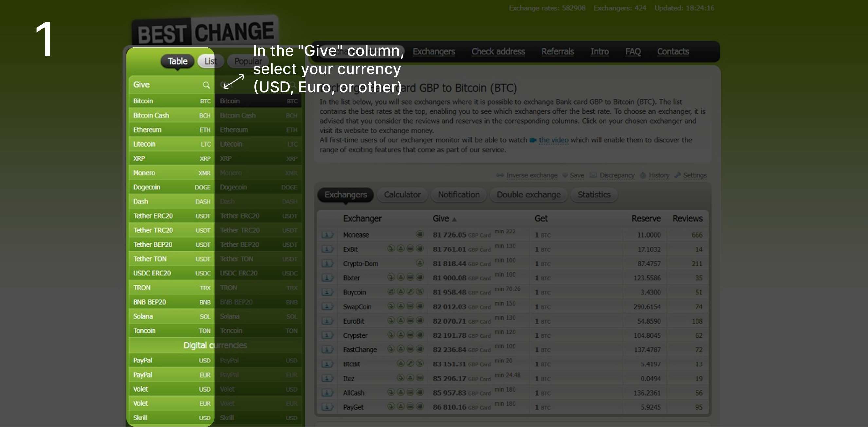Open the info icon for AllCash
This screenshot has height=427, width=868.
[x=327, y=393]
